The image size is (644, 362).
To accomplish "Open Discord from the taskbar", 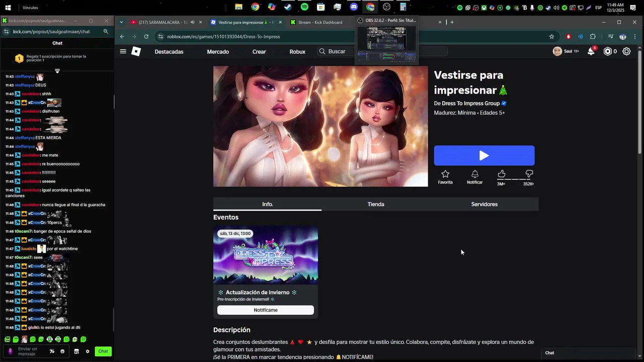I will pyautogui.click(x=354, y=7).
